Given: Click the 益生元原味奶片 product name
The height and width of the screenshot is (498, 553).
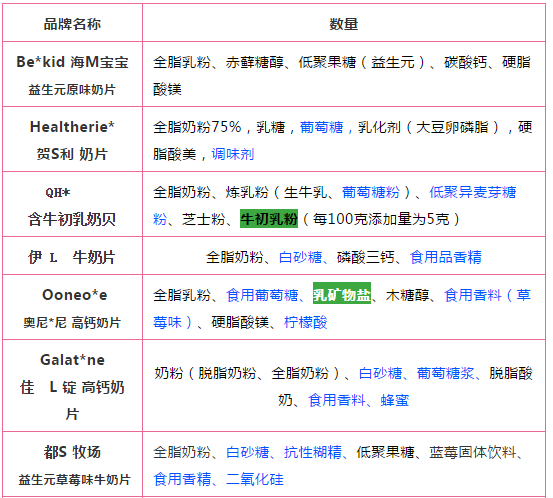Looking at the screenshot, I should 72,90.
